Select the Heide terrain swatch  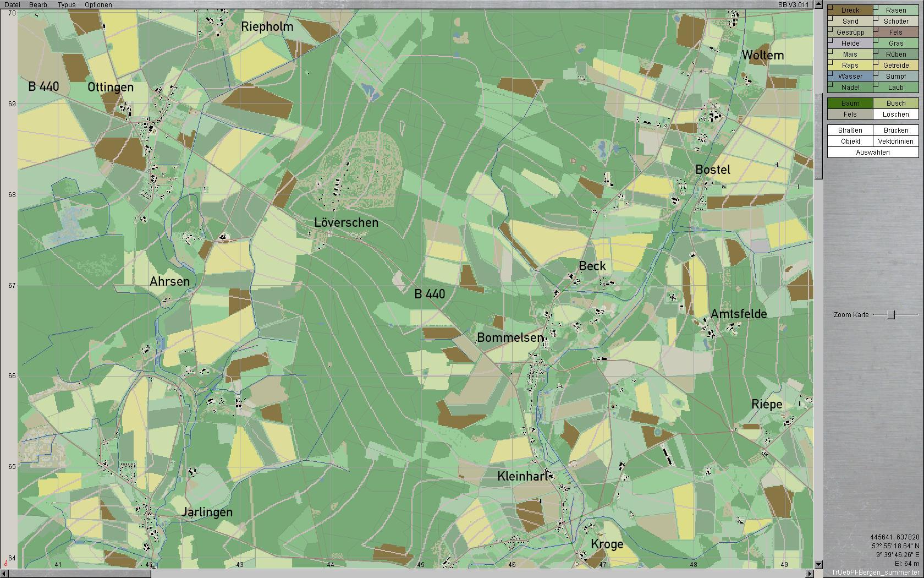(850, 43)
